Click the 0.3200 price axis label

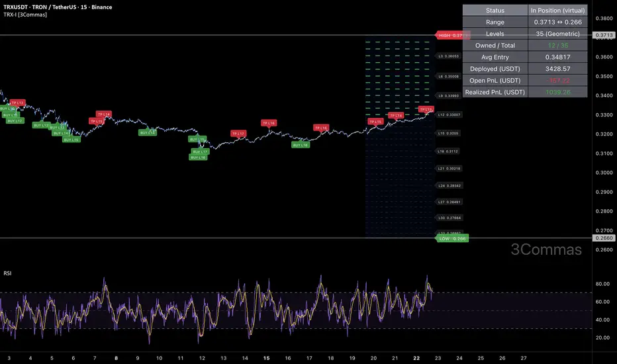tap(604, 134)
